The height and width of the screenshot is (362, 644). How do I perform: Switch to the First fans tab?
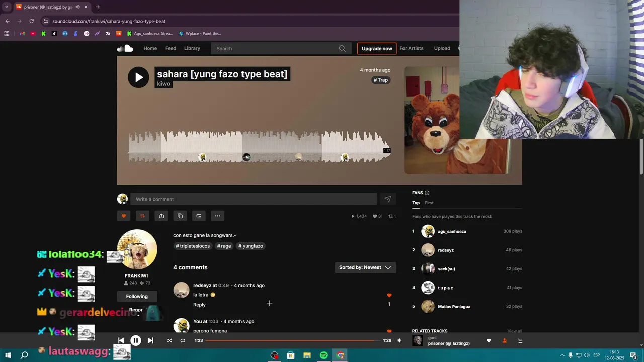429,203
